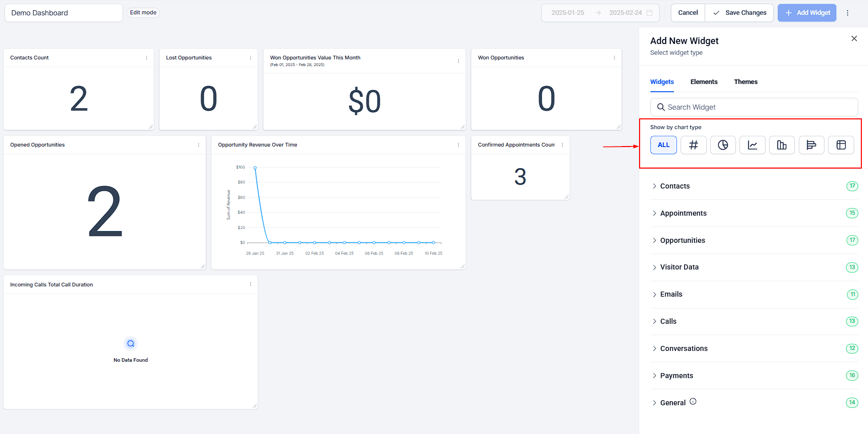The height and width of the screenshot is (434, 868).
Task: Filter widgets by horizontal bar chart
Action: [x=811, y=145]
